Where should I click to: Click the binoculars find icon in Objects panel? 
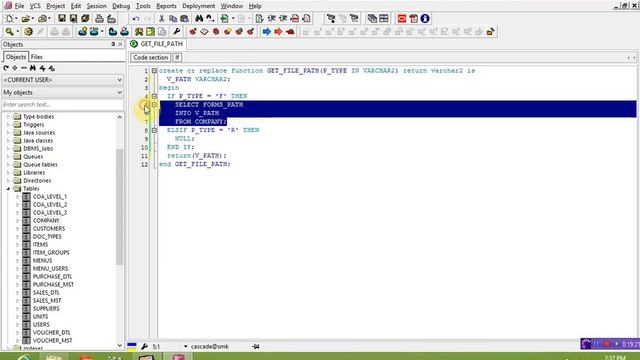pos(33,68)
